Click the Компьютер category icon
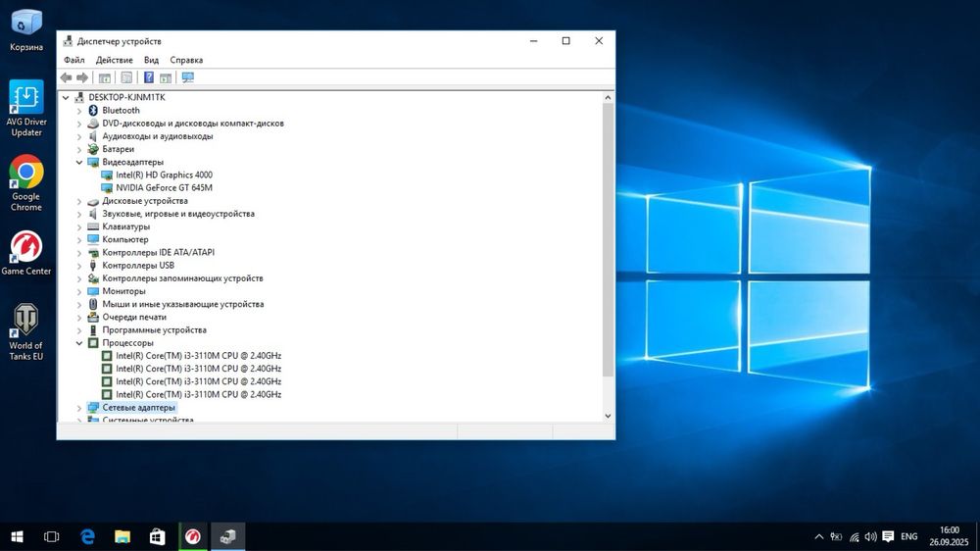Viewport: 980px width, 551px height. click(x=93, y=239)
